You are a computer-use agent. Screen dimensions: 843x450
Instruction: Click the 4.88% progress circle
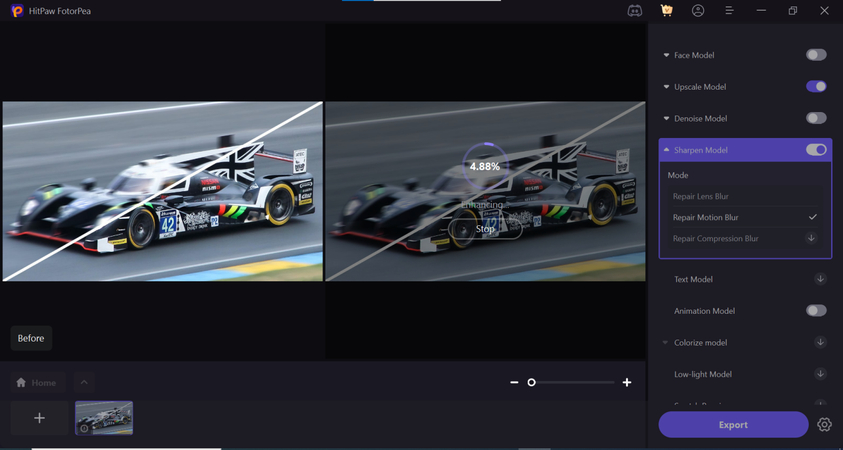485,167
